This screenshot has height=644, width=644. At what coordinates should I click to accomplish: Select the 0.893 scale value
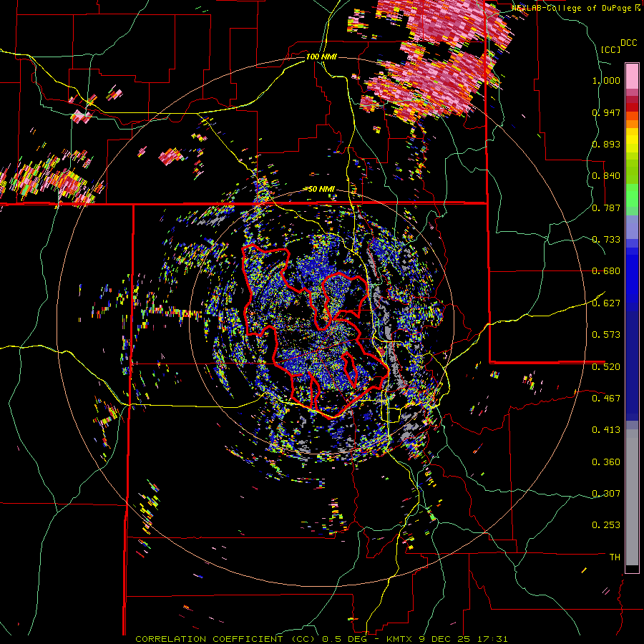coord(606,144)
